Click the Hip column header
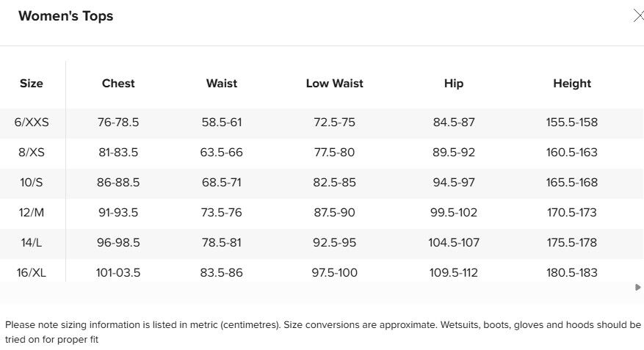The width and height of the screenshot is (644, 350). 454,84
